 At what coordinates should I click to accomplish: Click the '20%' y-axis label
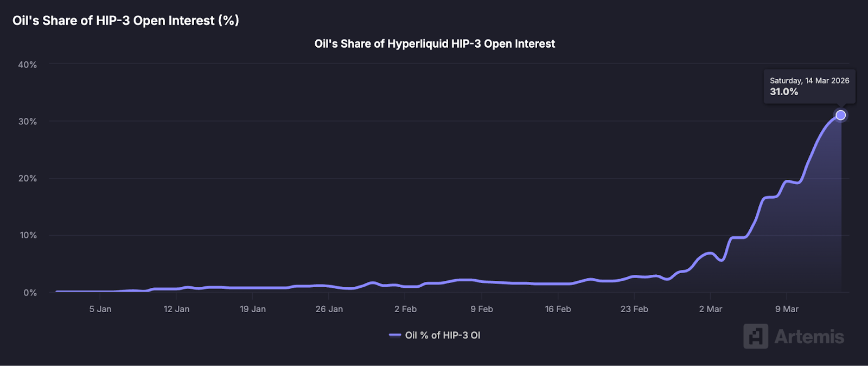pos(27,179)
